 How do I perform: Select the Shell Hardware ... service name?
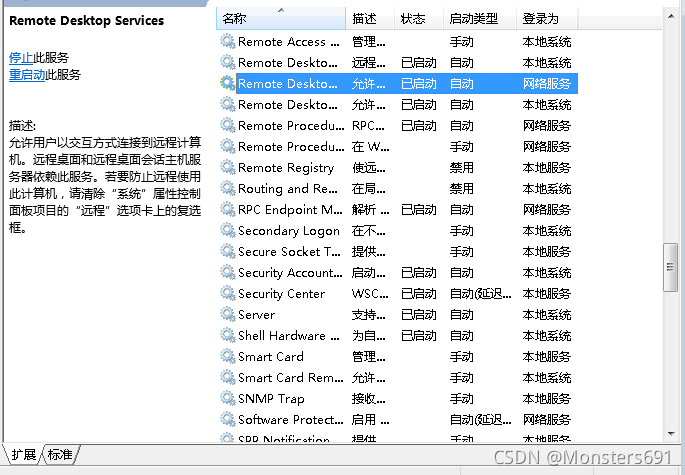(289, 336)
